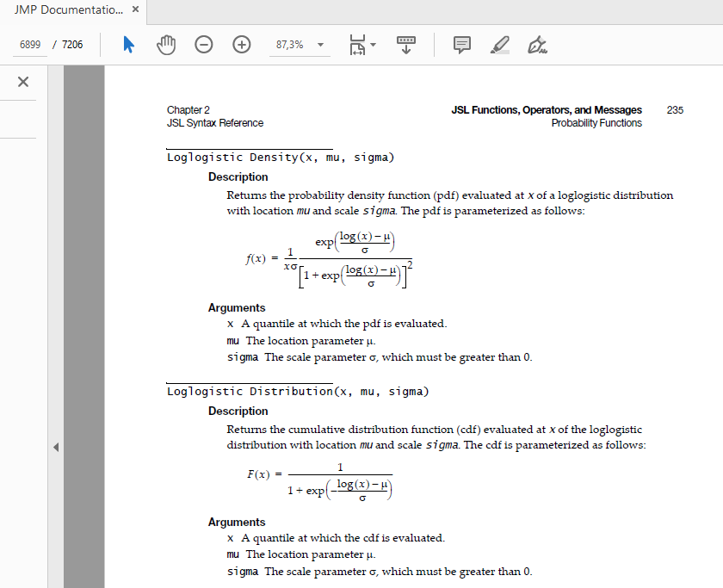723x588 pixels.
Task: Activate the Hand tool for panning
Action: click(x=165, y=44)
